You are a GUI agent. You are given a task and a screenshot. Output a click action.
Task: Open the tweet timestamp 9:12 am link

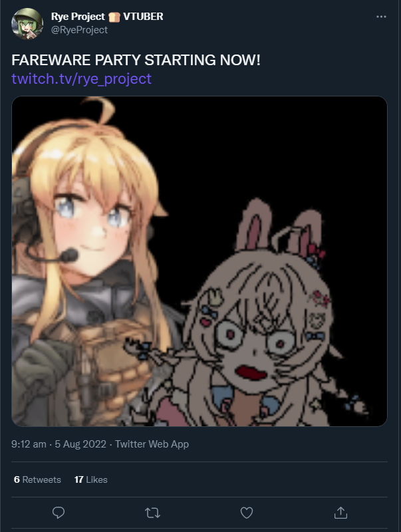(29, 444)
